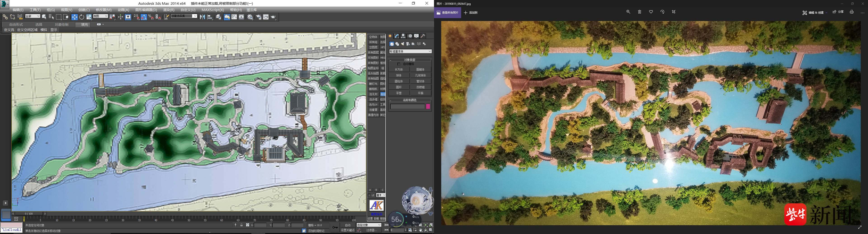Enable the 自动栅格 checkbox
This screenshot has height=234, width=868.
pyautogui.click(x=399, y=64)
